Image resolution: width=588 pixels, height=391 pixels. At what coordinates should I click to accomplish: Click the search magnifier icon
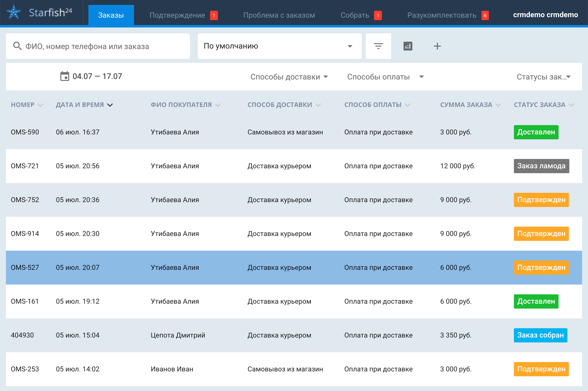pos(17,46)
